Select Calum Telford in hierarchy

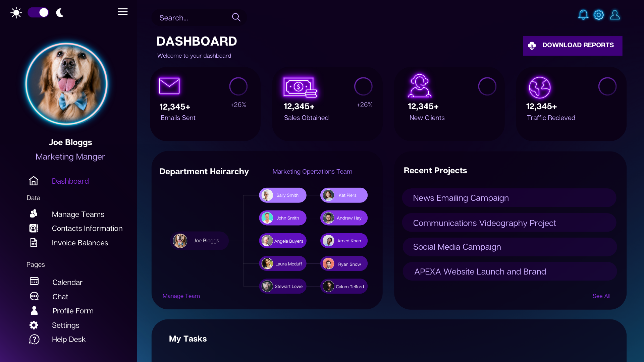click(344, 286)
